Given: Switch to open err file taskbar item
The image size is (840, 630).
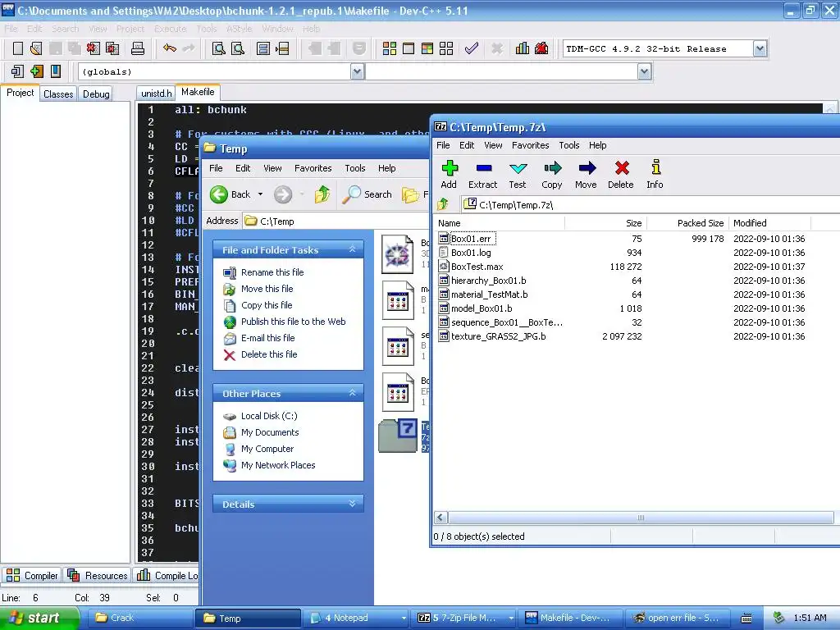Looking at the screenshot, I should [676, 619].
